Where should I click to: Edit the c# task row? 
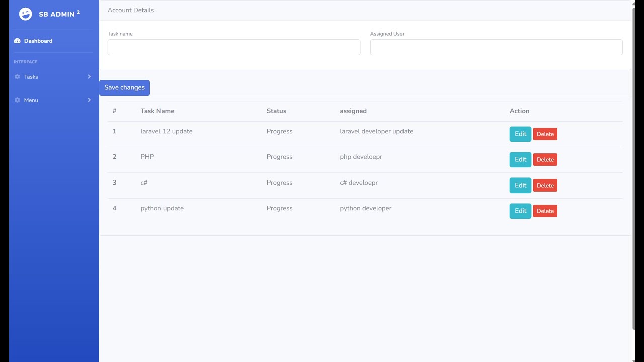tap(520, 185)
